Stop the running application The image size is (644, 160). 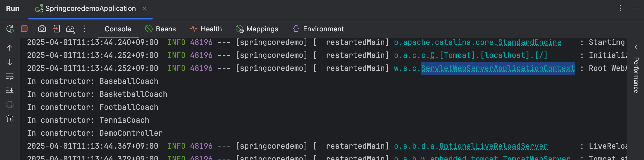coord(24,29)
